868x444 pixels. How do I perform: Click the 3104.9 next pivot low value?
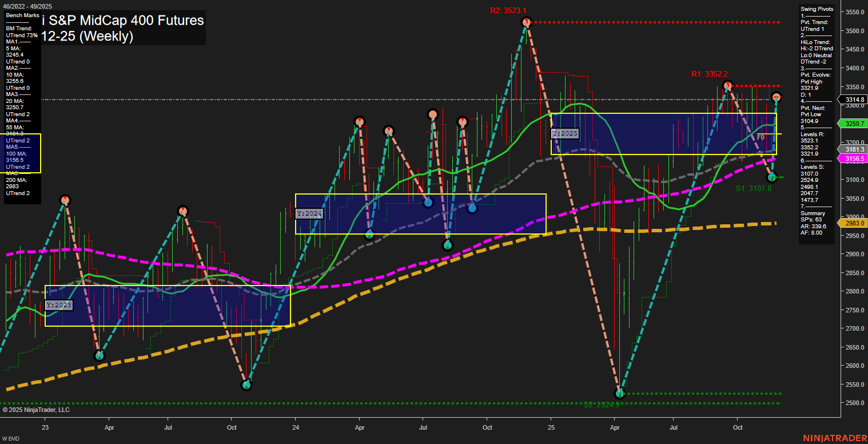[x=809, y=121]
